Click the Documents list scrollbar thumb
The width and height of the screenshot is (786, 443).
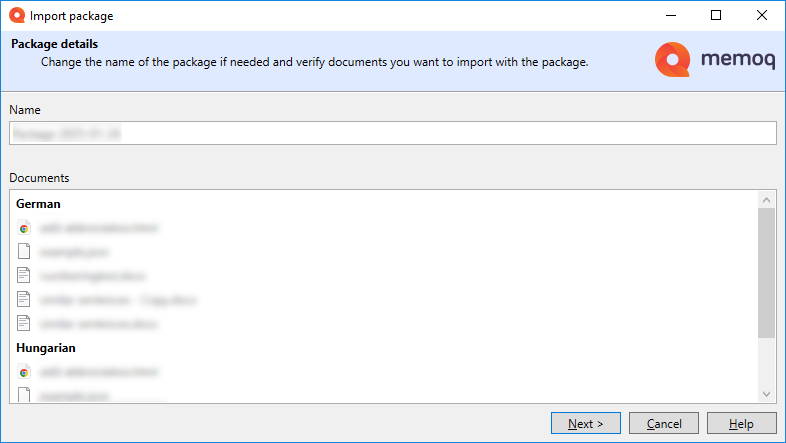pos(766,272)
